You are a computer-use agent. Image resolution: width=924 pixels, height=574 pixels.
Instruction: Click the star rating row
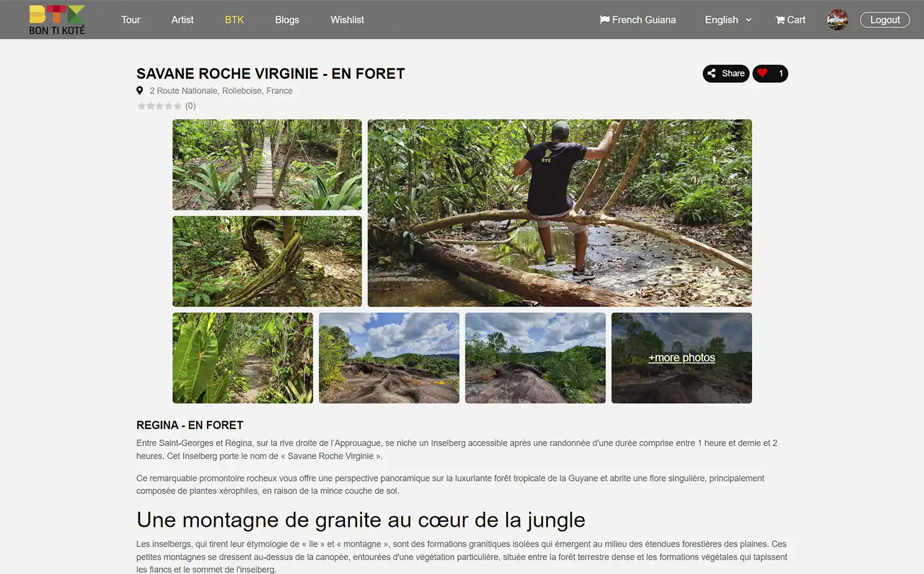point(160,106)
